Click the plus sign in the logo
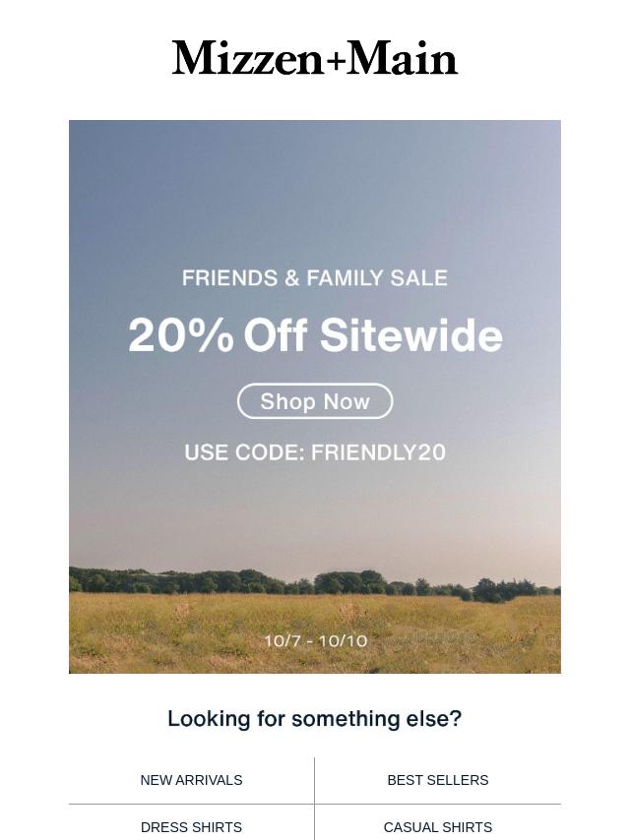 (x=335, y=61)
